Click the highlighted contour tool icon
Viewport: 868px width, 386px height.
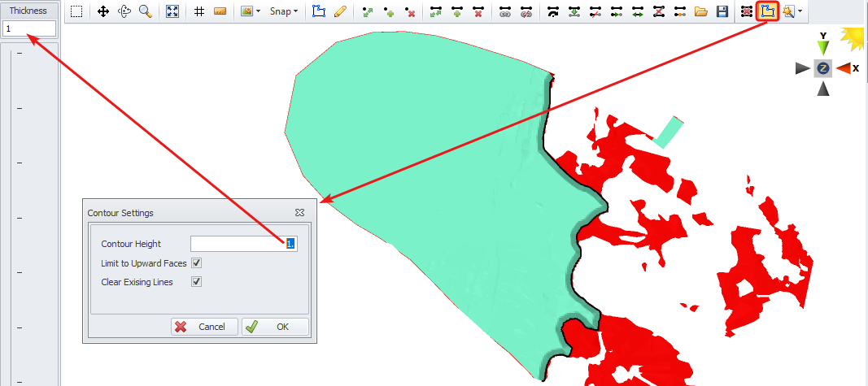pyautogui.click(x=765, y=12)
